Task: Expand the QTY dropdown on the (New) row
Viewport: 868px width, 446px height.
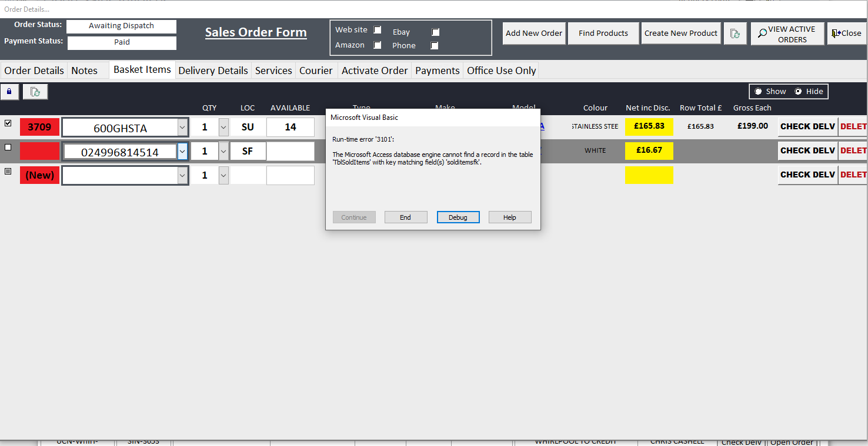Action: [223, 175]
